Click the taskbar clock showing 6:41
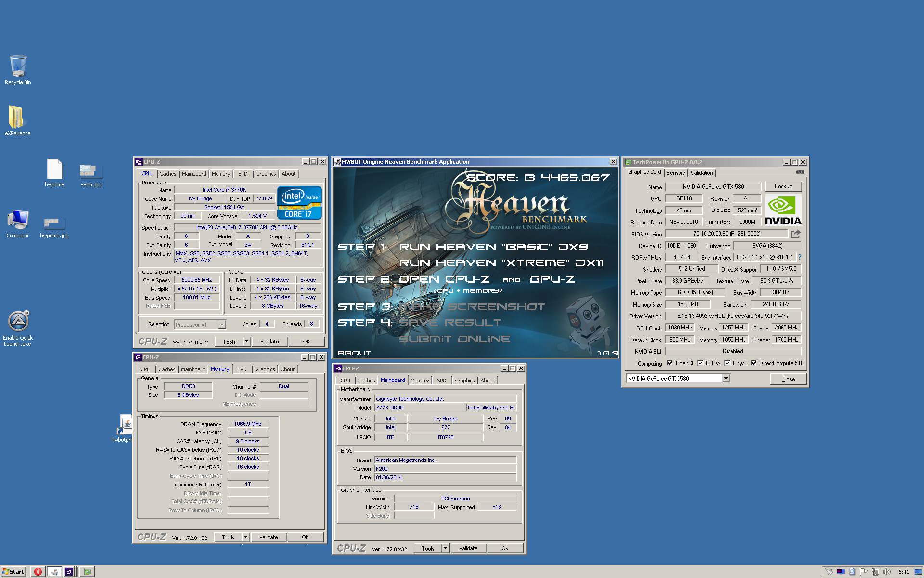The height and width of the screenshot is (578, 924). 904,572
